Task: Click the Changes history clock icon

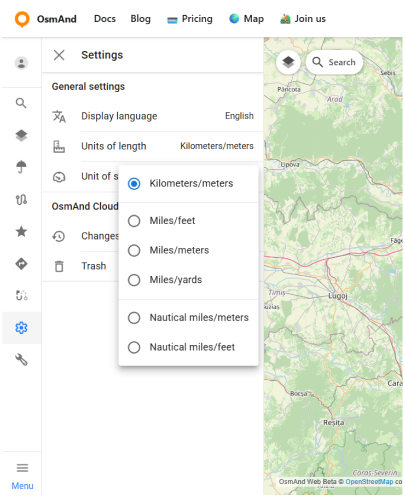Action: pos(59,236)
